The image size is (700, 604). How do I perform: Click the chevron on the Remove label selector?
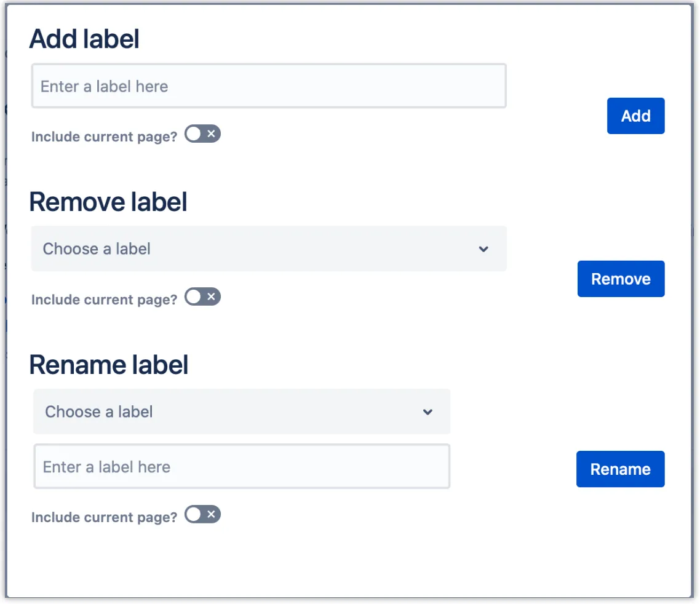tap(483, 248)
